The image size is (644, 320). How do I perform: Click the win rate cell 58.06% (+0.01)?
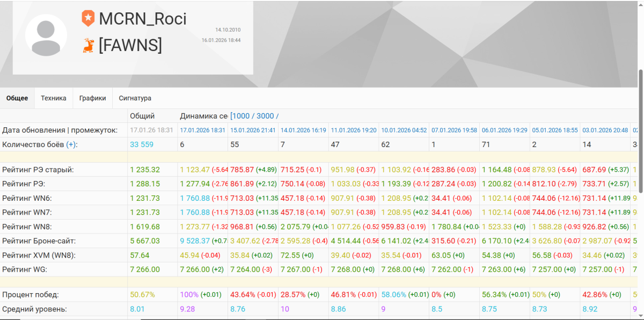[x=405, y=295]
